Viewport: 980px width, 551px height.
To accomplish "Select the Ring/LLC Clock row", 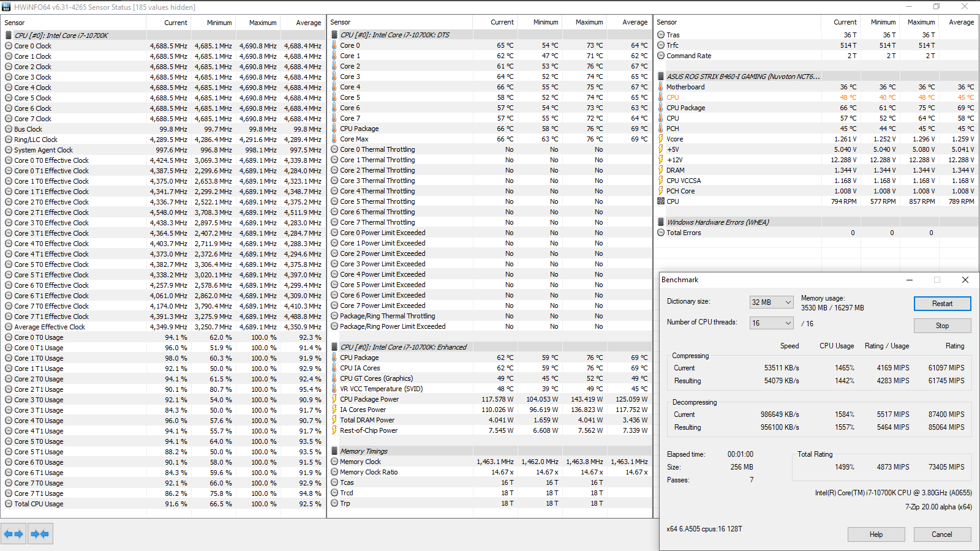I will (163, 140).
